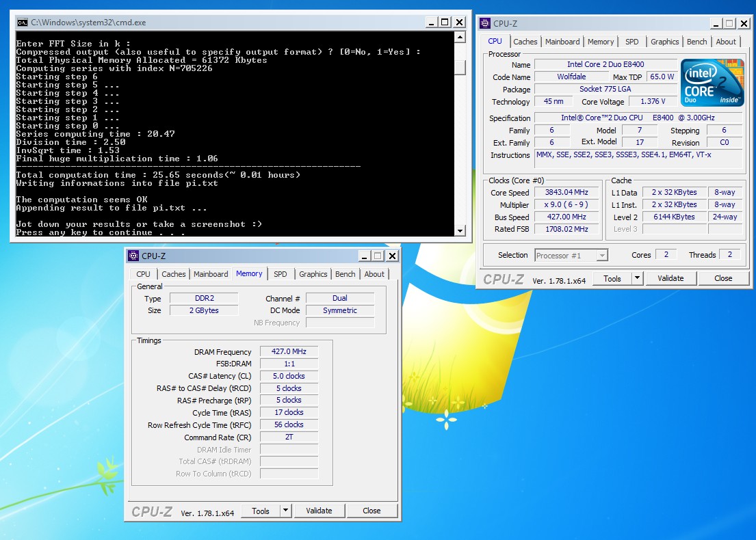Minimize the cmd.exe window
756x540 pixels.
432,22
